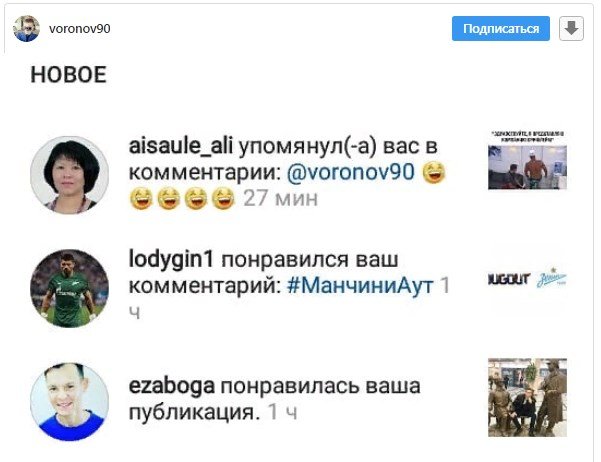Screen dimensions: 601x462
Task: Open lodygin1 username link
Action: (x=171, y=260)
